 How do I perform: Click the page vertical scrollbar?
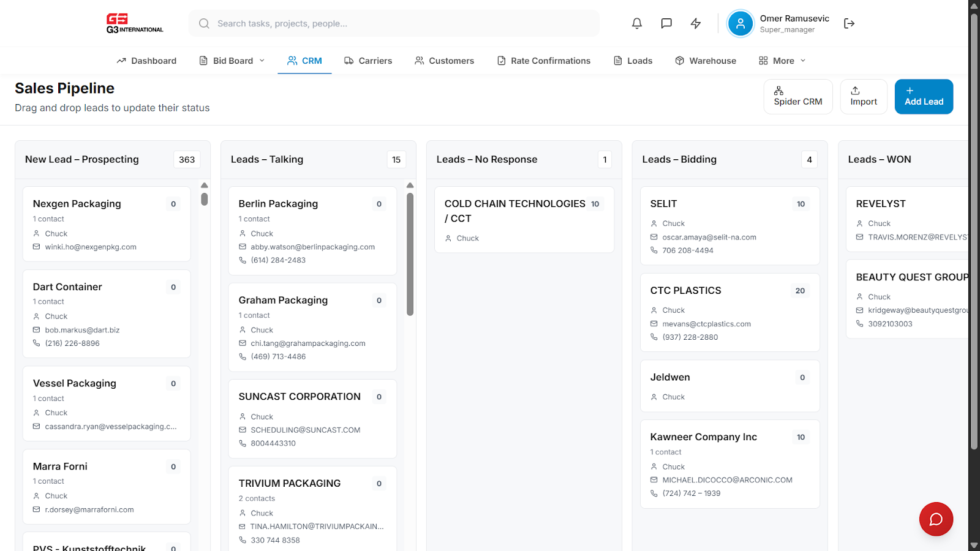coord(974,233)
